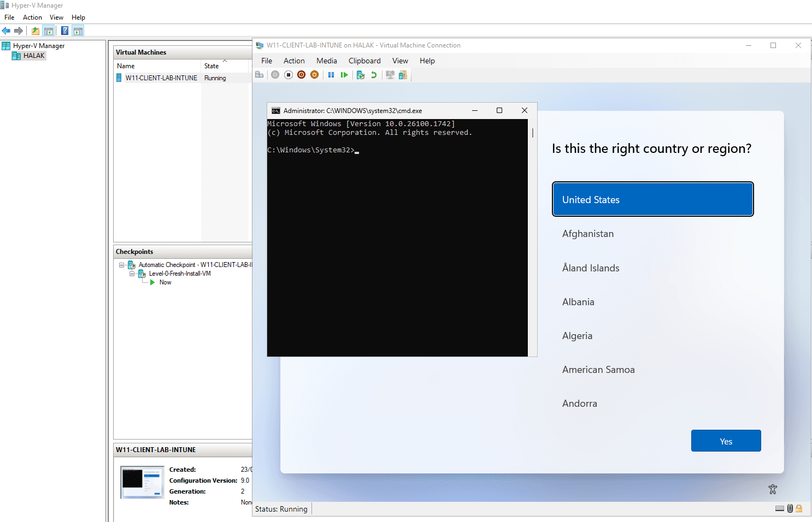Toggle the console tree visibility
The height and width of the screenshot is (522, 812).
coord(49,31)
